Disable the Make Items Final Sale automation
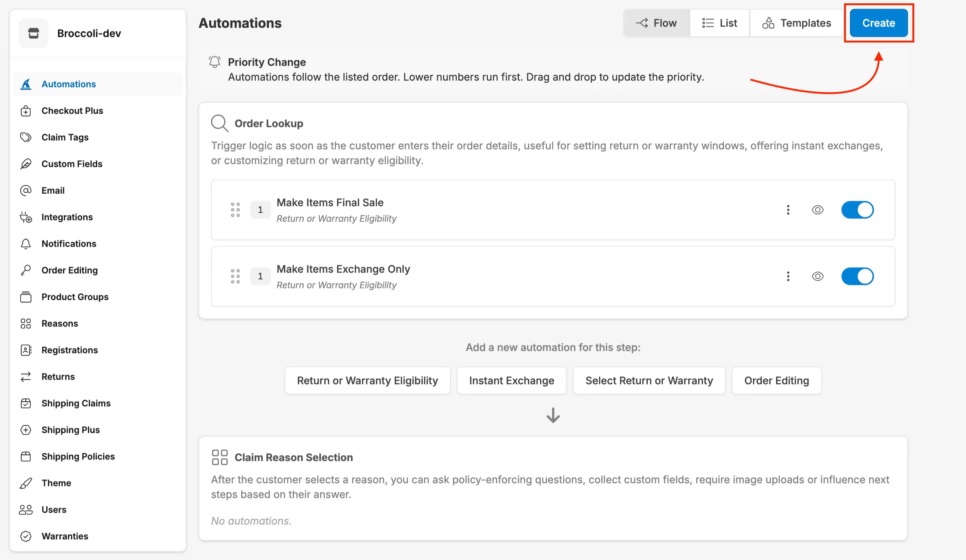Image resolution: width=966 pixels, height=560 pixels. coord(858,210)
